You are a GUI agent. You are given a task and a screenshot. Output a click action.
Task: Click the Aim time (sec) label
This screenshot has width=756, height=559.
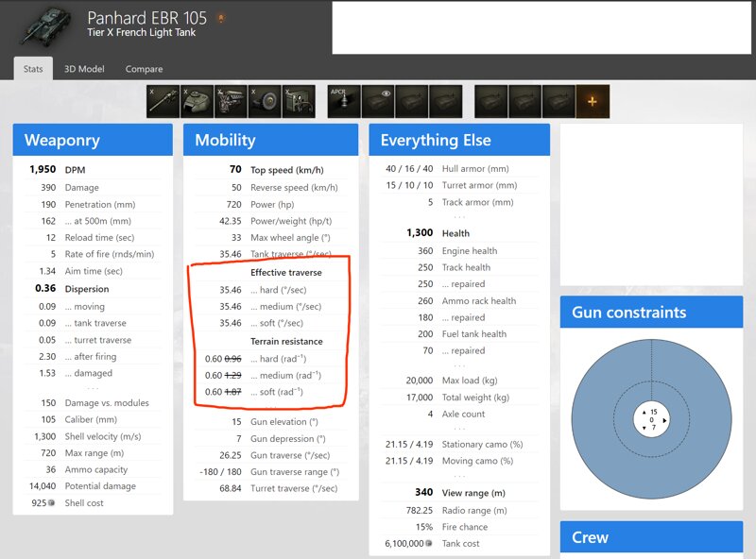(x=94, y=271)
